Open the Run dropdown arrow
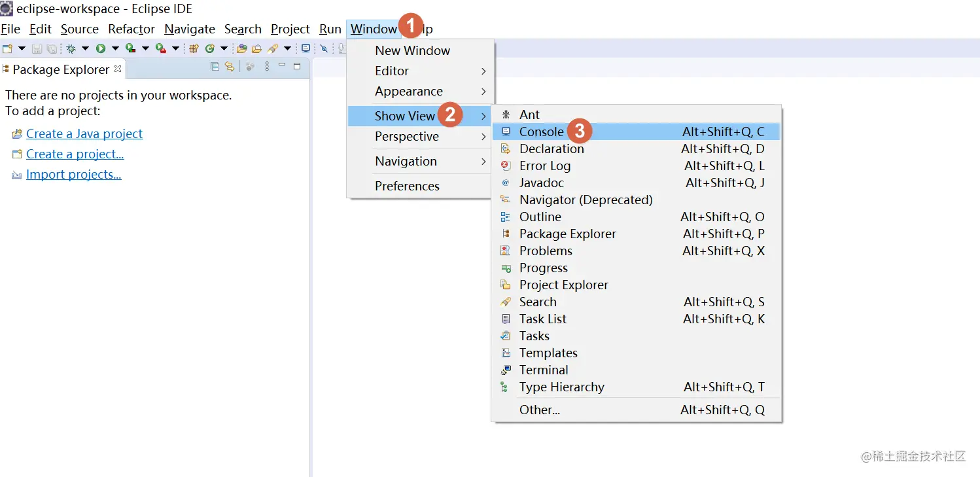The image size is (980, 477). point(115,48)
